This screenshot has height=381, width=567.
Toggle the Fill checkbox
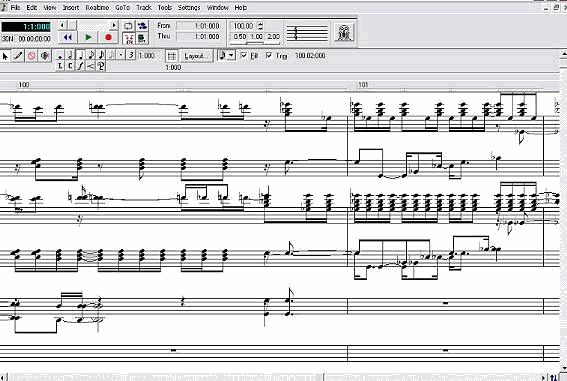pos(244,55)
